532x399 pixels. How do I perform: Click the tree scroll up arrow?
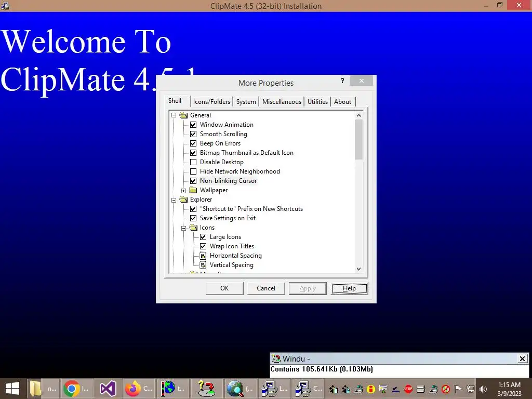point(358,115)
